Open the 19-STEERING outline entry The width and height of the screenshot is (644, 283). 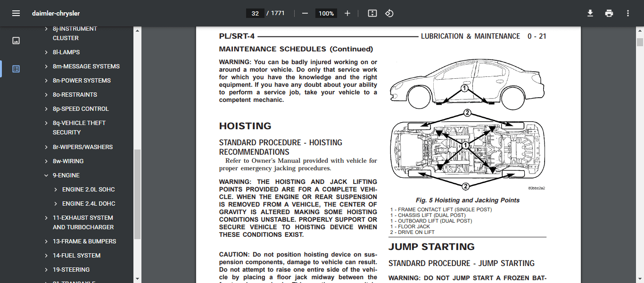click(x=71, y=270)
